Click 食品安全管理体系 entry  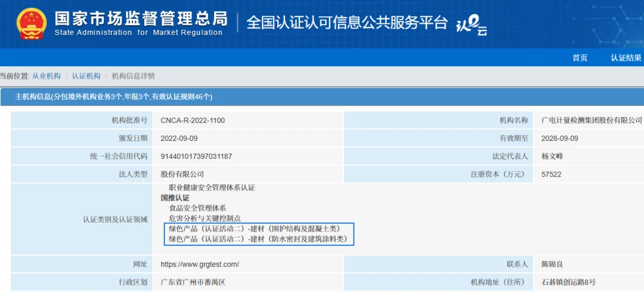click(197, 208)
